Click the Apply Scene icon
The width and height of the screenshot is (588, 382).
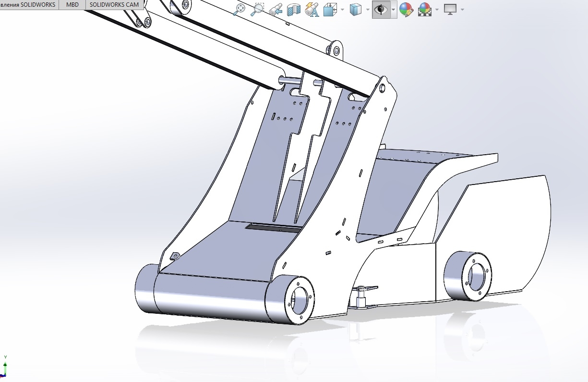point(424,9)
